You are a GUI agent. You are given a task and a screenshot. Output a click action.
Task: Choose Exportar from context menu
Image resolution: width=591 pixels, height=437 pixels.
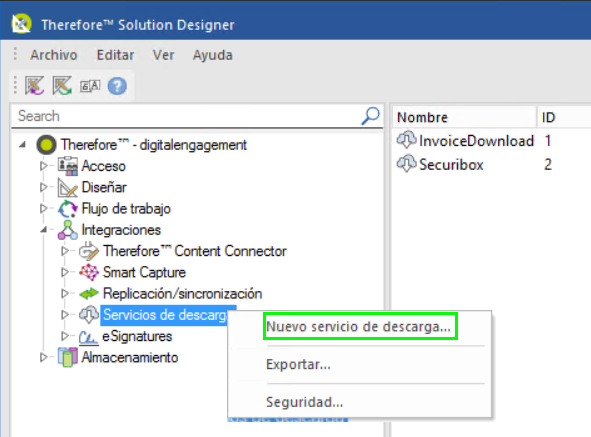pos(299,364)
